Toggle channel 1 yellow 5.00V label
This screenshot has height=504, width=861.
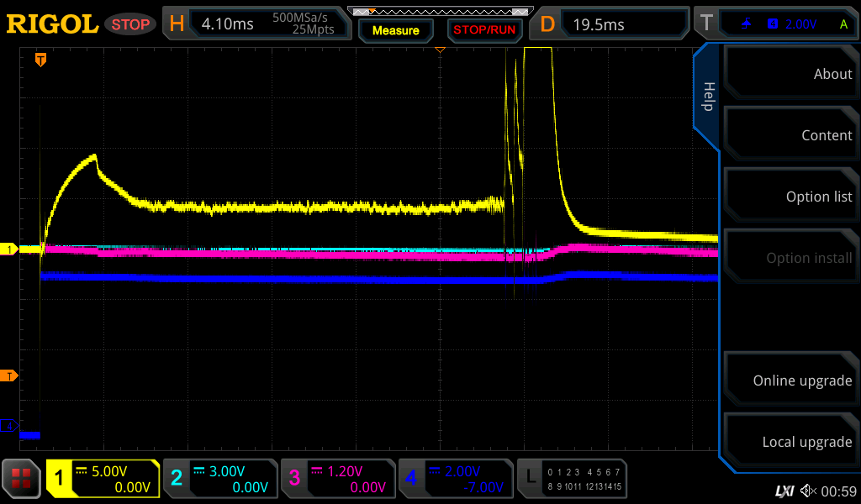click(x=103, y=479)
